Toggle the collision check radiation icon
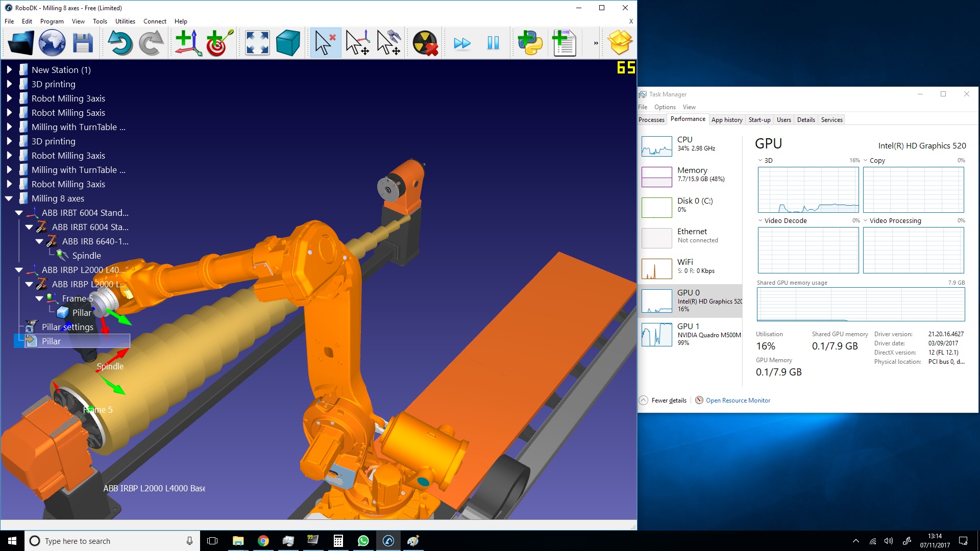The width and height of the screenshot is (980, 551). [425, 43]
